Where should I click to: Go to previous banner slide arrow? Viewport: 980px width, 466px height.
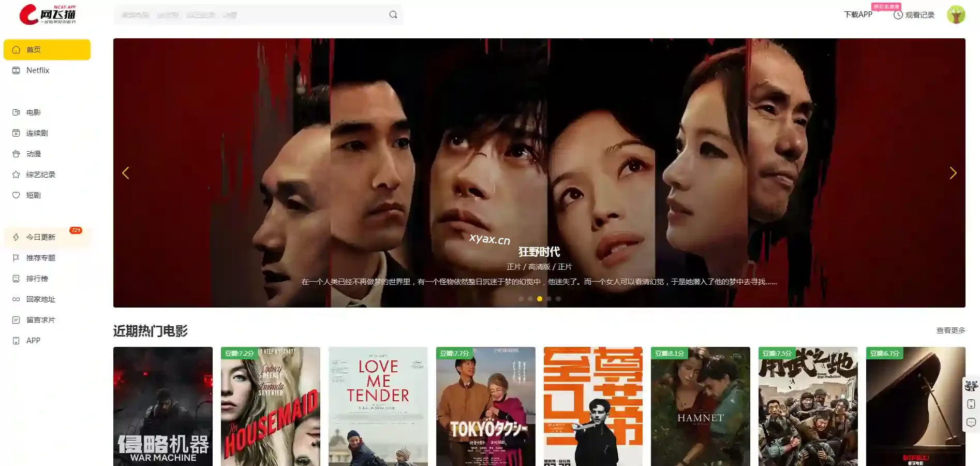point(126,173)
